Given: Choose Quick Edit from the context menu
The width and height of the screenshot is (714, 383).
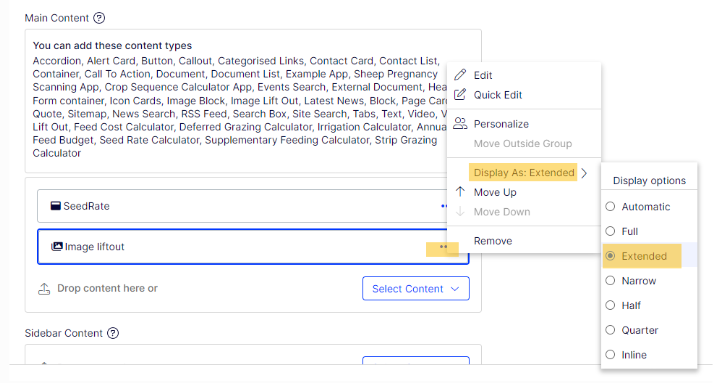Looking at the screenshot, I should (x=498, y=95).
